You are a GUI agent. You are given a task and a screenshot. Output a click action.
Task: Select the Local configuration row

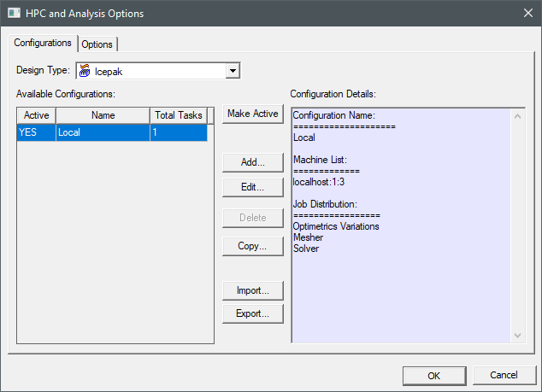tap(111, 133)
